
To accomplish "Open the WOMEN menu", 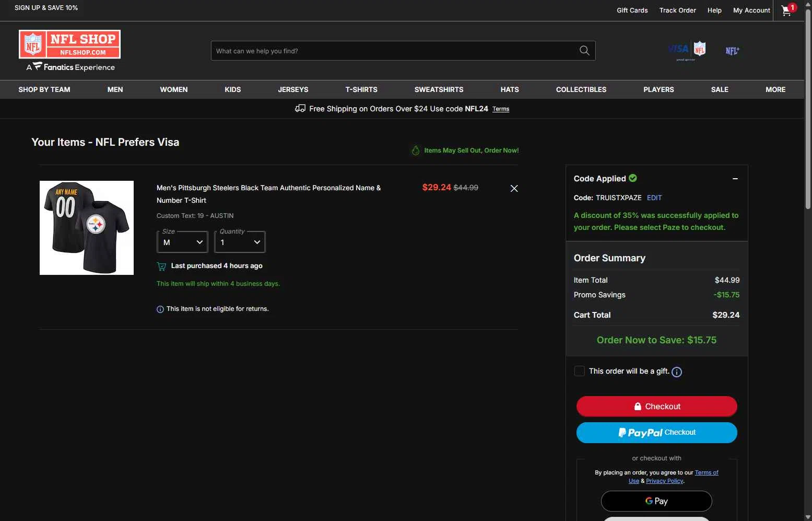I will 174,89.
